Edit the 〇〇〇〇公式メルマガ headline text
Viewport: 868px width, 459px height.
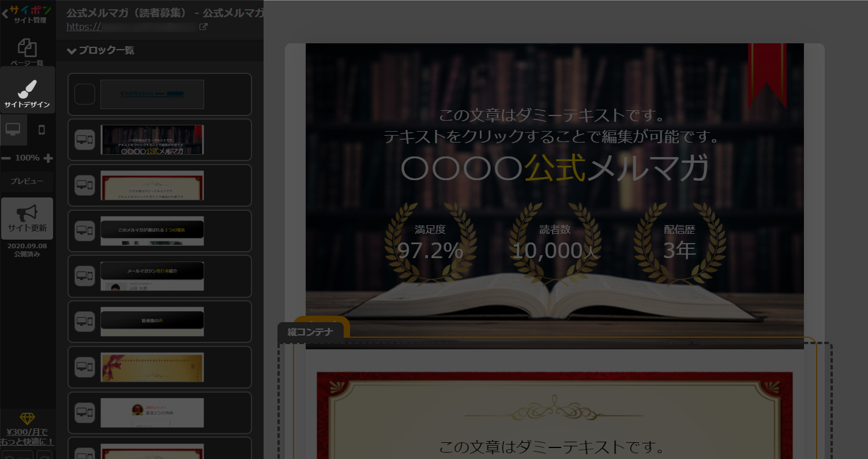coord(554,170)
